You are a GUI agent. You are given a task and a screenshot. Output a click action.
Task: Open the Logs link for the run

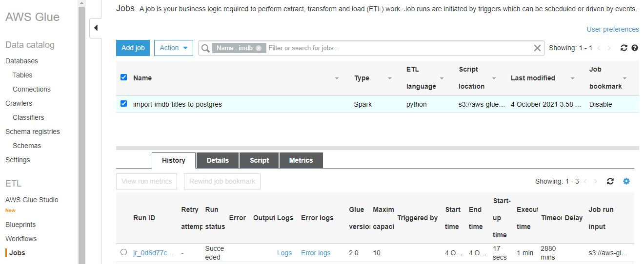click(x=284, y=253)
